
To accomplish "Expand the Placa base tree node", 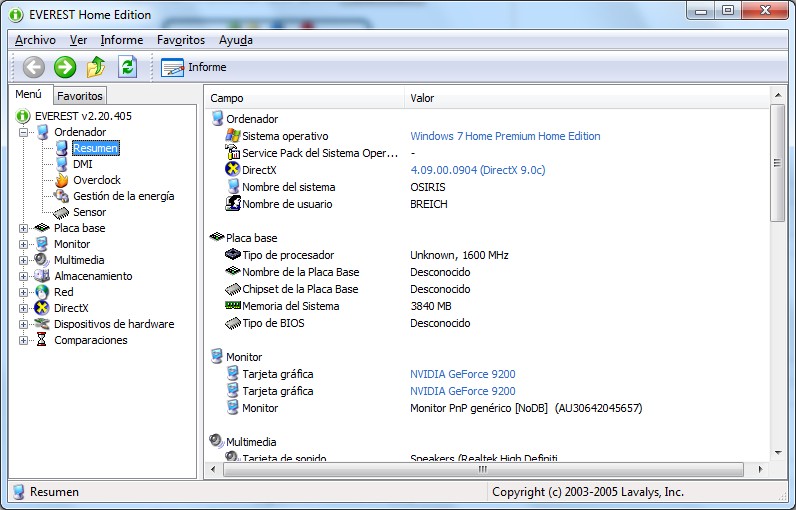I will (x=23, y=228).
